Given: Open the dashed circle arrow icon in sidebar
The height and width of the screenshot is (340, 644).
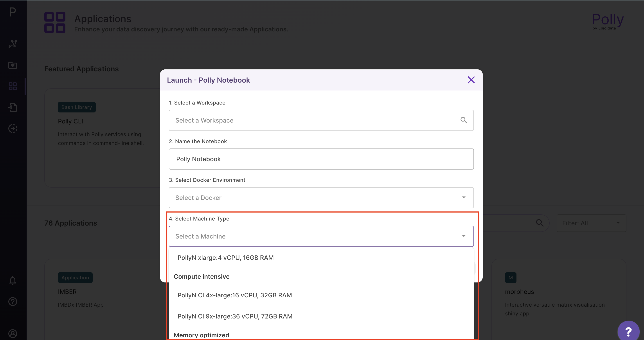Looking at the screenshot, I should click(x=13, y=128).
